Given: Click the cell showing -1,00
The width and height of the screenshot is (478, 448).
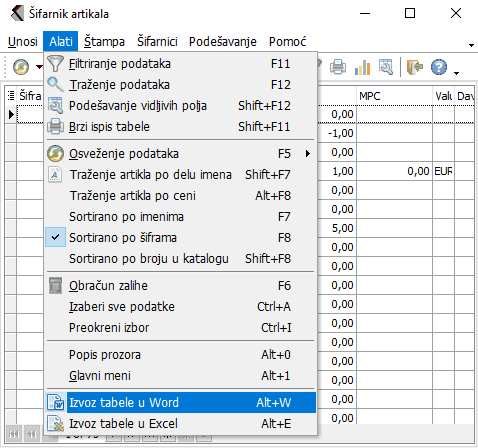Looking at the screenshot, I should click(337, 133).
